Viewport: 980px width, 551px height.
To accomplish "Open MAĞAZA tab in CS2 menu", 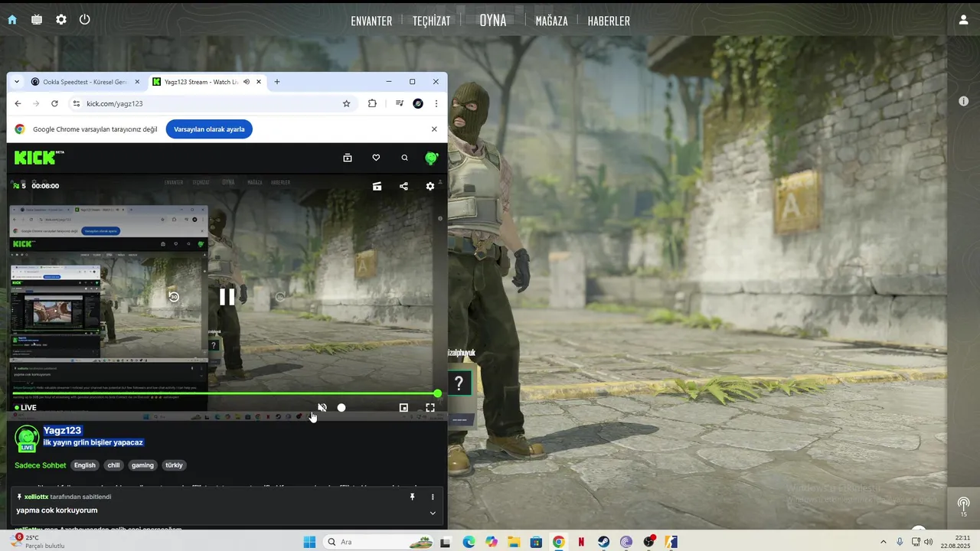I will (x=551, y=21).
